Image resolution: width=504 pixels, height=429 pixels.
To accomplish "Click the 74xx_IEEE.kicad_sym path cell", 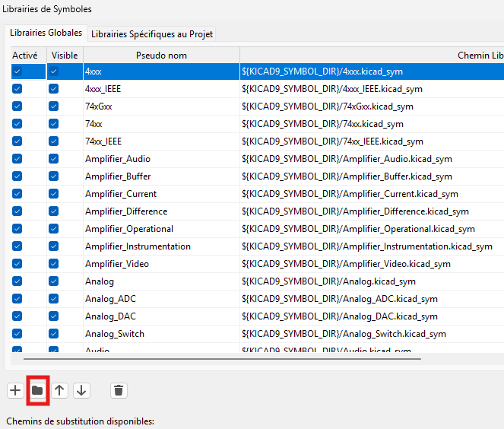I will [x=372, y=141].
